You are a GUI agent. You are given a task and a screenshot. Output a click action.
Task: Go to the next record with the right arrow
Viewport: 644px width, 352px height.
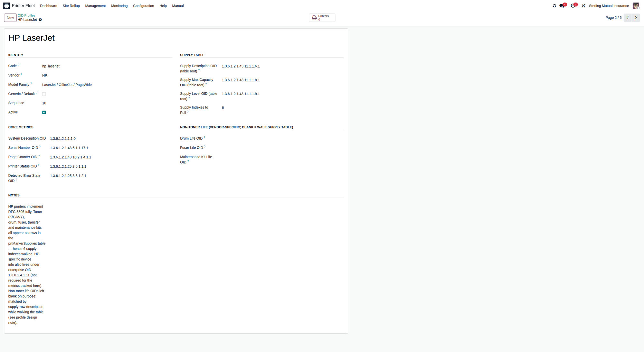pos(636,18)
